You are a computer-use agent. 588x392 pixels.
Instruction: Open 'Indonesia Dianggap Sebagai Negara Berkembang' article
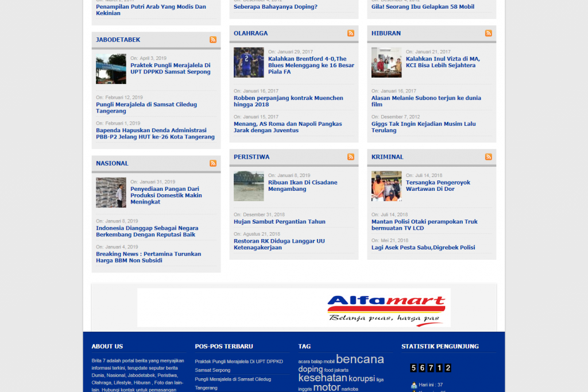pos(147,231)
